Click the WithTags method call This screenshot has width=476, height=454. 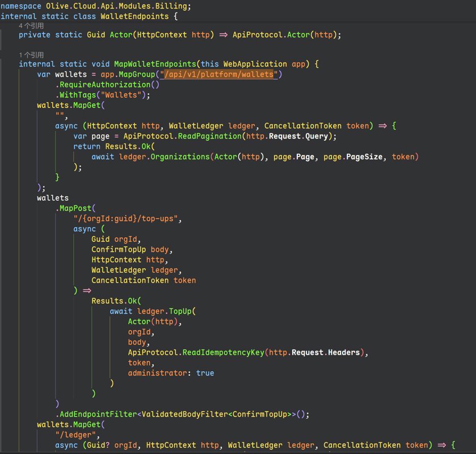(78, 95)
